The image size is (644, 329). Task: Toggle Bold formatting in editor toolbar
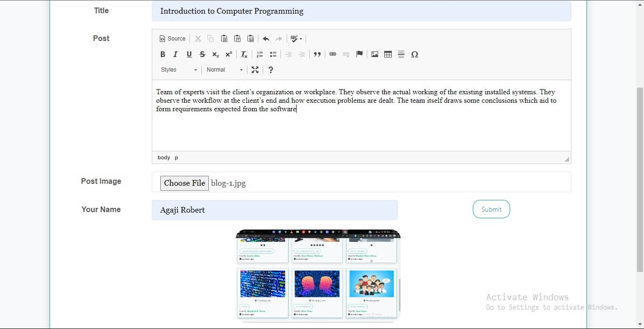pos(163,55)
